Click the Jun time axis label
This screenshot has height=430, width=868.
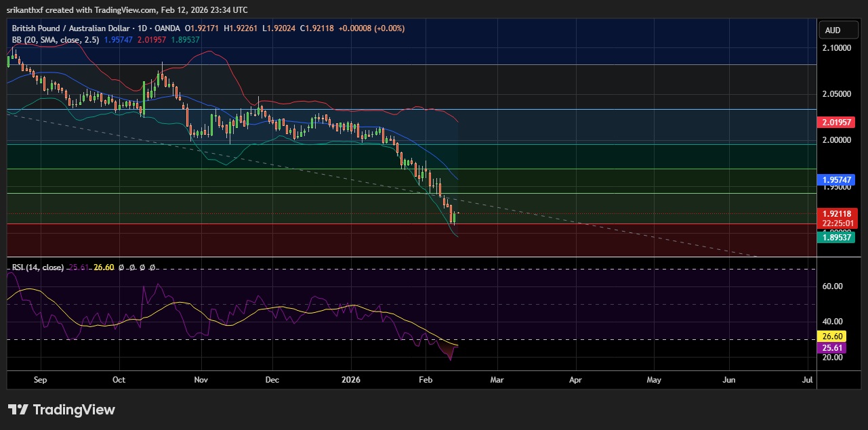click(x=729, y=381)
